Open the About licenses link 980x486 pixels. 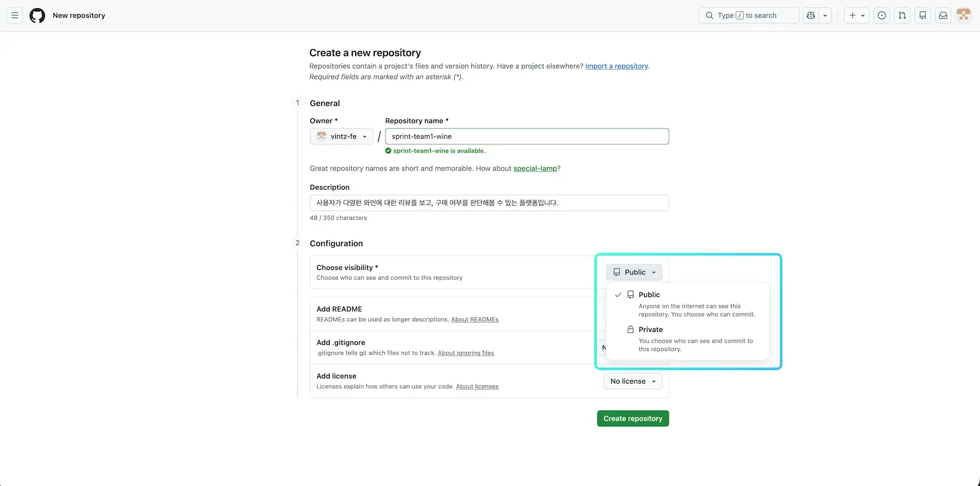[477, 387]
